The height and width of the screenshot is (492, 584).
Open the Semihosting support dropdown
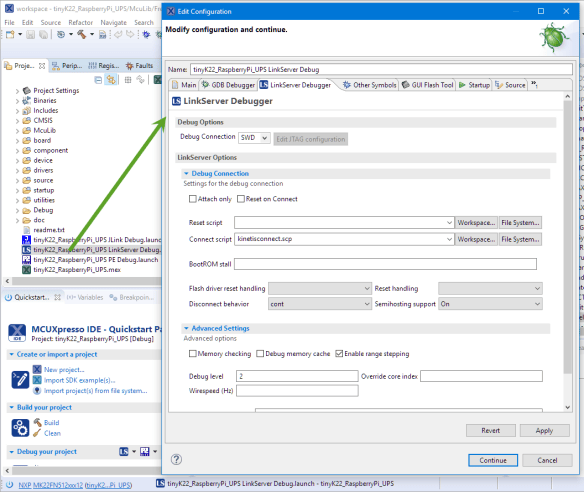click(x=490, y=304)
